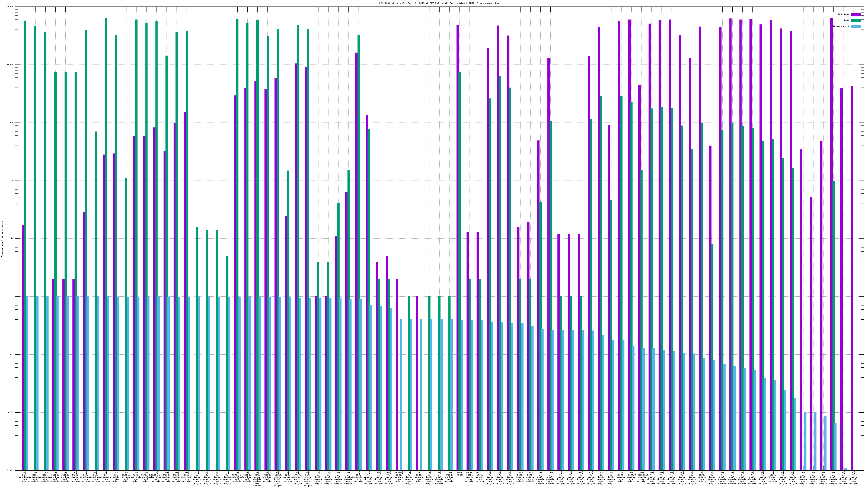Viewport: 868px width, 488px height.
Task: Click the blue Score (0..1) legend swatch
Action: coord(856,27)
